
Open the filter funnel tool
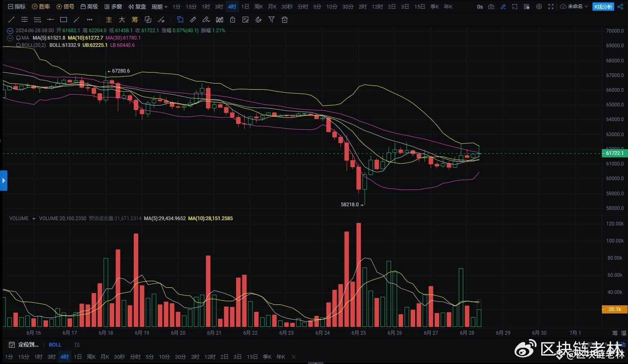pyautogui.click(x=272, y=20)
